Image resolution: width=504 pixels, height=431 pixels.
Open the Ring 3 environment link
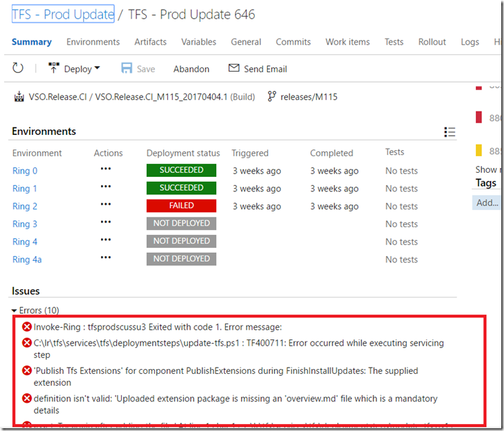point(25,224)
